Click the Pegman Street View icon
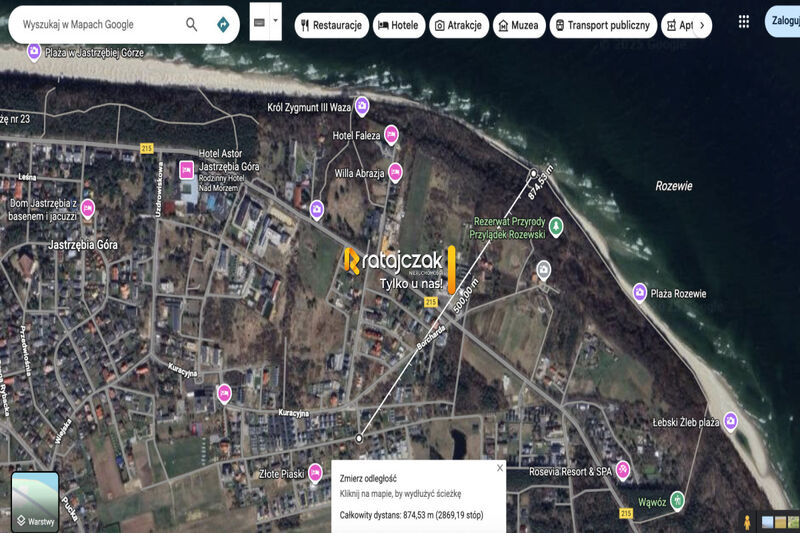Viewport: 800px width, 533px height. tap(747, 522)
